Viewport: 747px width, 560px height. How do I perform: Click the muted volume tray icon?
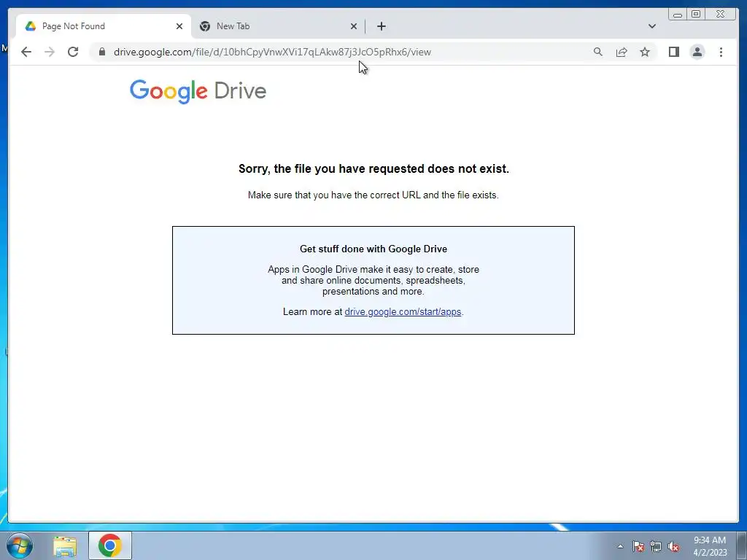click(673, 546)
